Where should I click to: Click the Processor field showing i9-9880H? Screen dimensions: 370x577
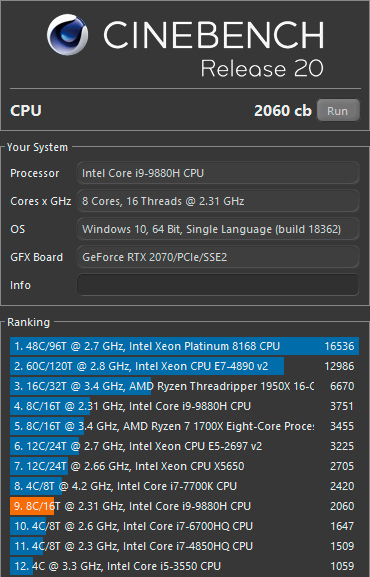(x=218, y=173)
